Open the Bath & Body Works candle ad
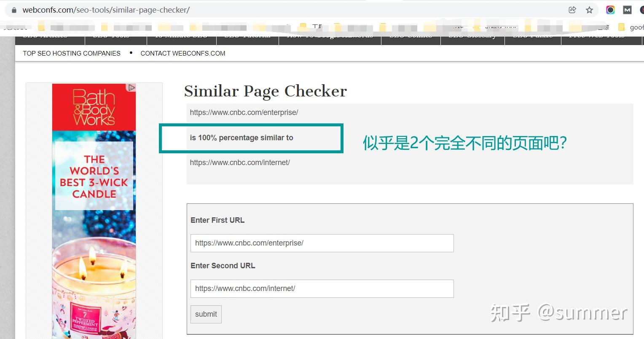The width and height of the screenshot is (644, 339). tap(94, 211)
